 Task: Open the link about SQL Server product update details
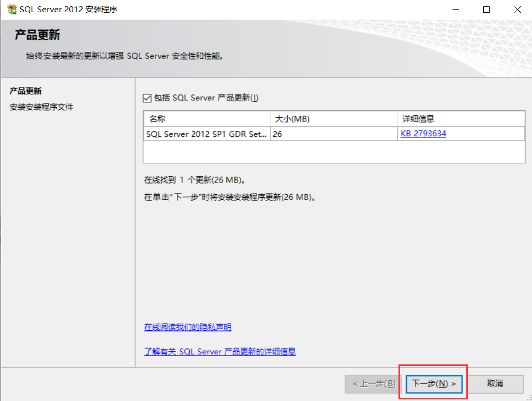(220, 352)
